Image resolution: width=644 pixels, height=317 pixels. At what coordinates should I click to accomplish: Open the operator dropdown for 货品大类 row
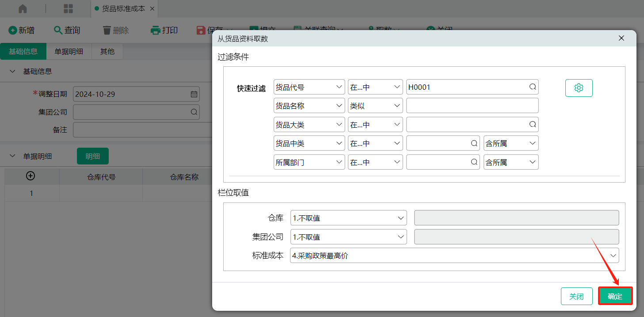click(375, 125)
